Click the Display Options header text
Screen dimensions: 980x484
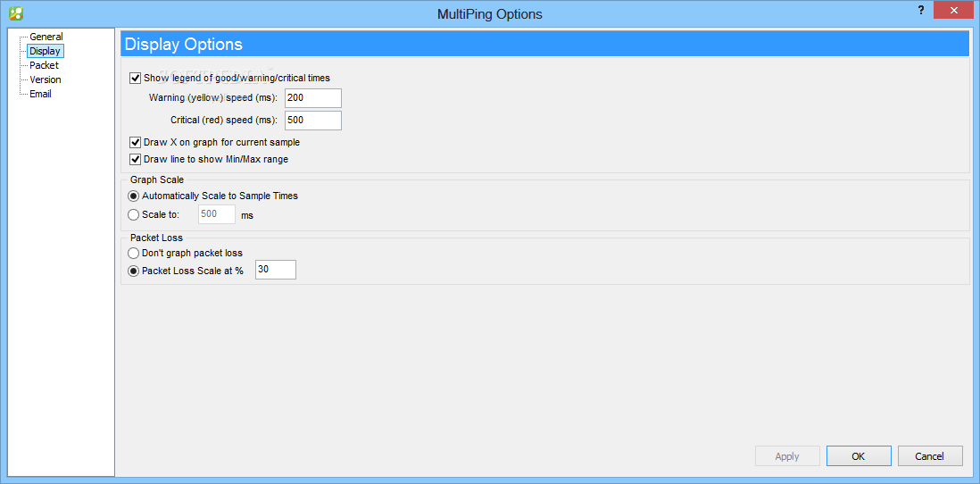pyautogui.click(x=184, y=45)
